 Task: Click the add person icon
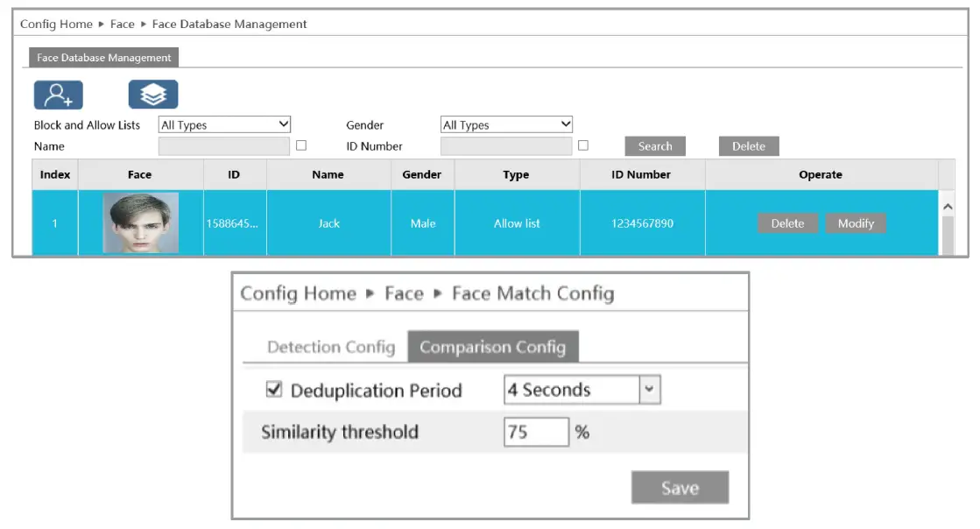tap(58, 95)
